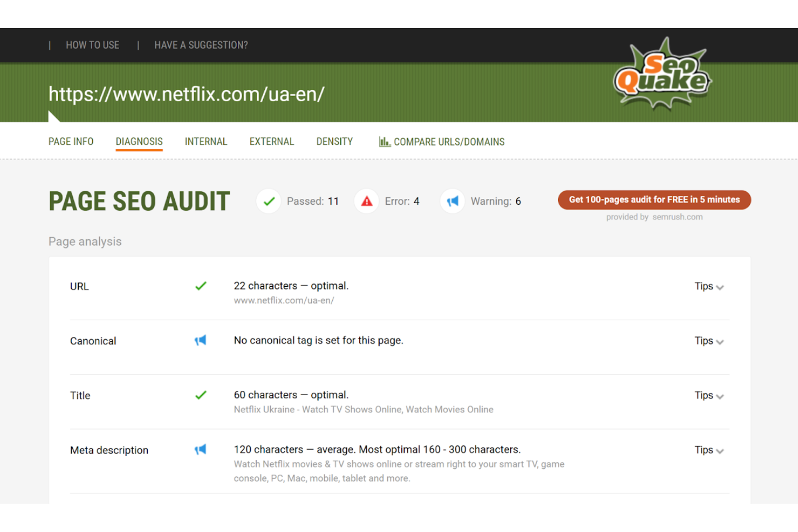This screenshot has height=532, width=798.
Task: Switch to the Internal tab
Action: point(206,142)
